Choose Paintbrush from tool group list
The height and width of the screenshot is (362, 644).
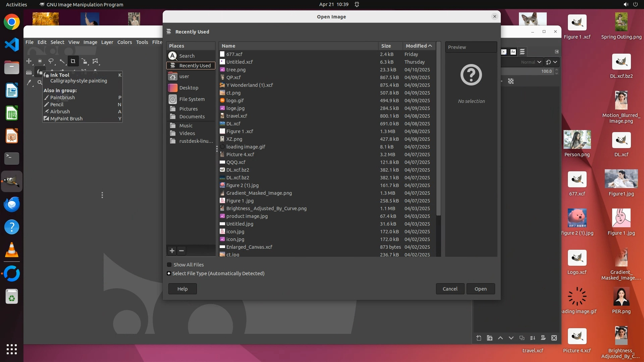(62, 98)
